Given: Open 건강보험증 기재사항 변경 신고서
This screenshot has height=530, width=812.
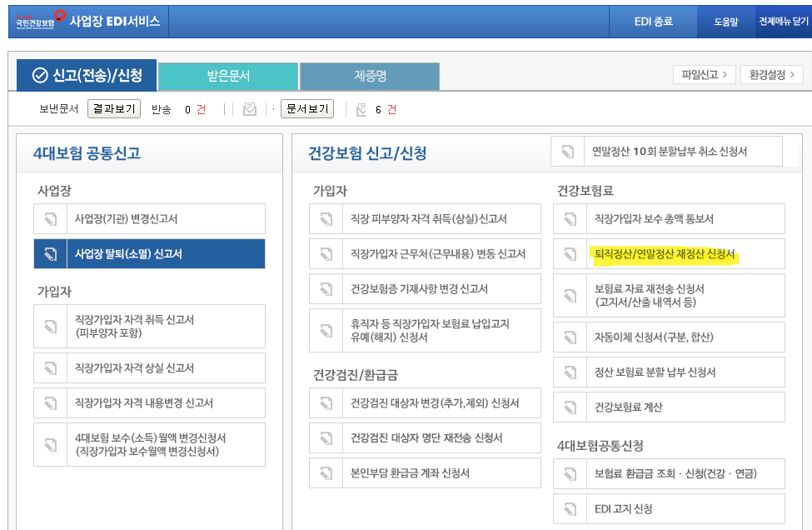Looking at the screenshot, I should point(426,288).
